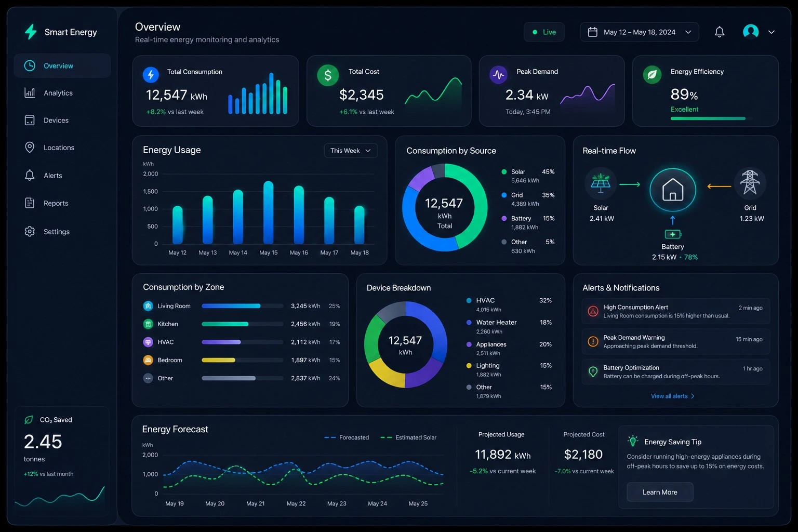Click the Alerts bell icon in sidebar
Image resolution: width=798 pixels, height=532 pixels.
pos(30,175)
